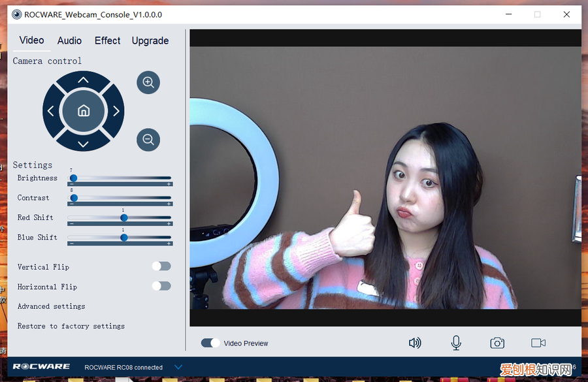Click the zoom out magnifier icon
Image resolution: width=588 pixels, height=382 pixels.
pyautogui.click(x=148, y=139)
